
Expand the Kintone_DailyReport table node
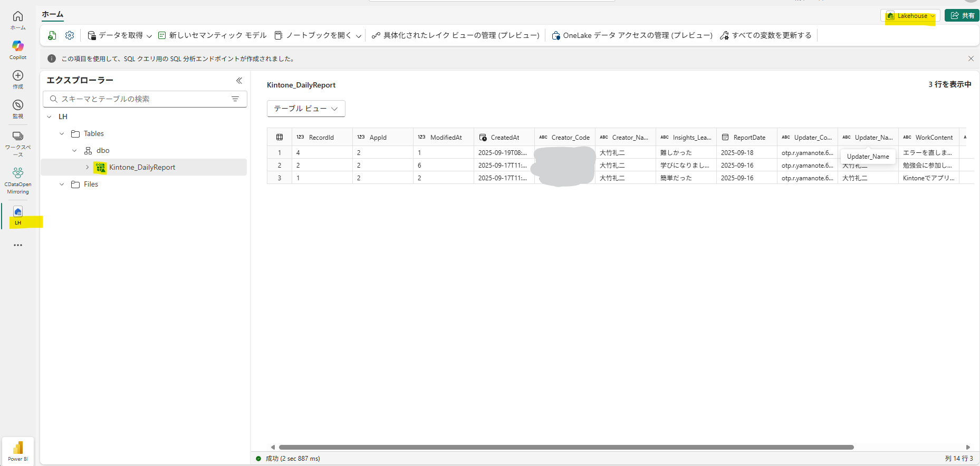click(87, 167)
